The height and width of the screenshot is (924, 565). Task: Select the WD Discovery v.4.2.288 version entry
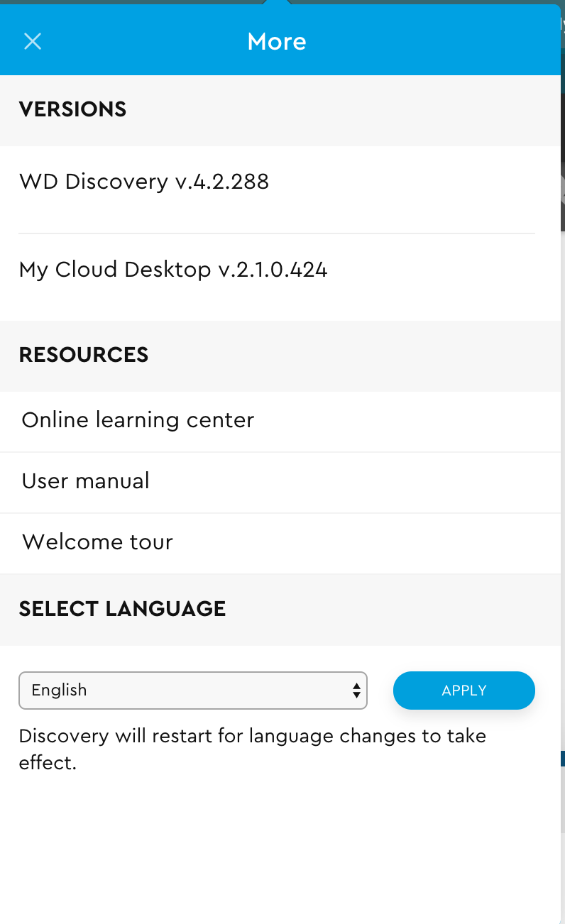[144, 182]
